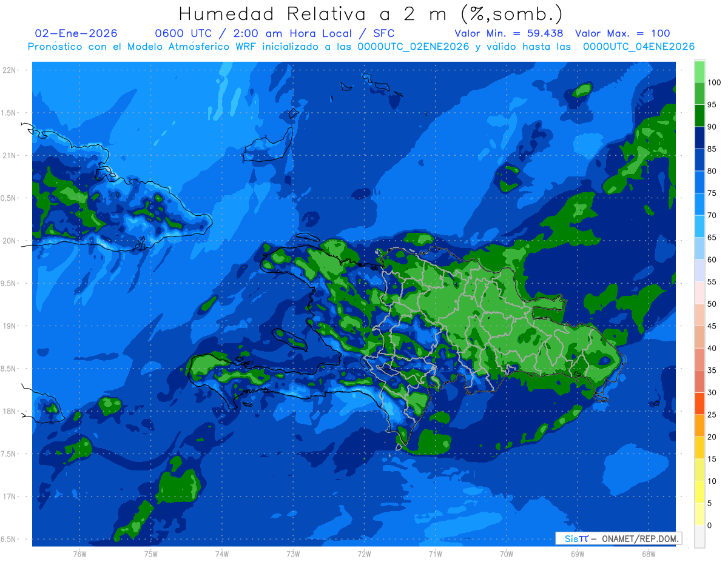This screenshot has width=728, height=562.
Task: Click the latitude label '7.5N'
Action: 8,454
